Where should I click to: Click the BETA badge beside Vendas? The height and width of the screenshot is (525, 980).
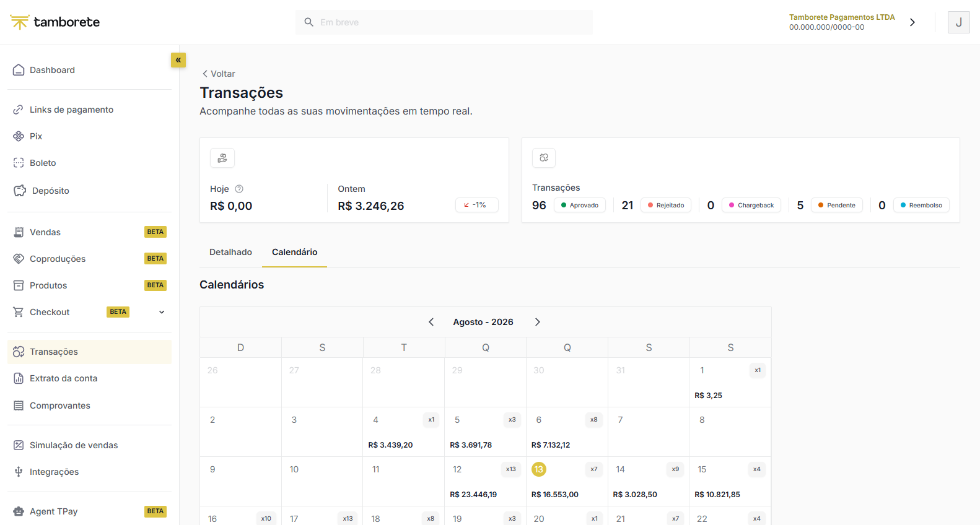point(155,232)
